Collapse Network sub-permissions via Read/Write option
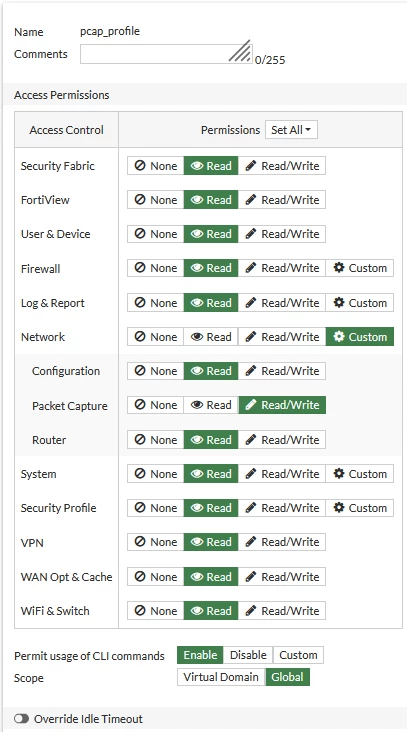 pyautogui.click(x=282, y=337)
